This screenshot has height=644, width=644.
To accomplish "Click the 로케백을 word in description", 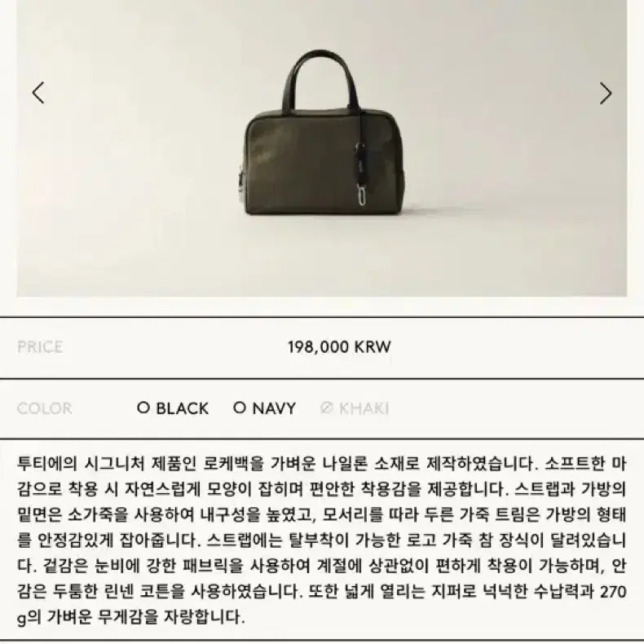I will tap(233, 464).
